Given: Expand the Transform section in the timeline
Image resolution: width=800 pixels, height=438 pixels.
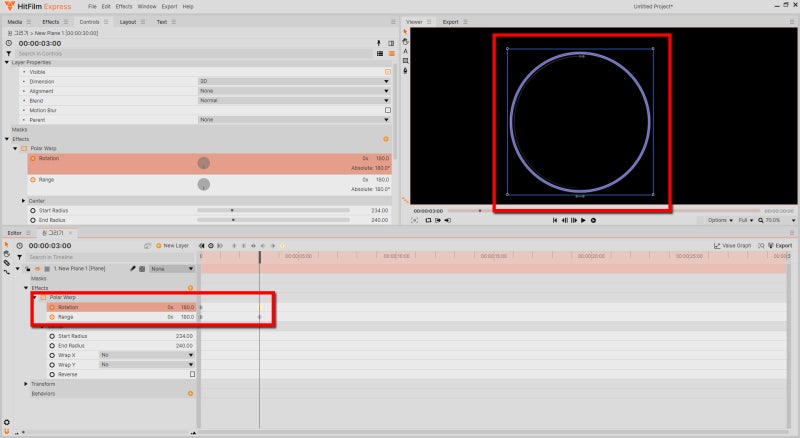Looking at the screenshot, I should [26, 384].
